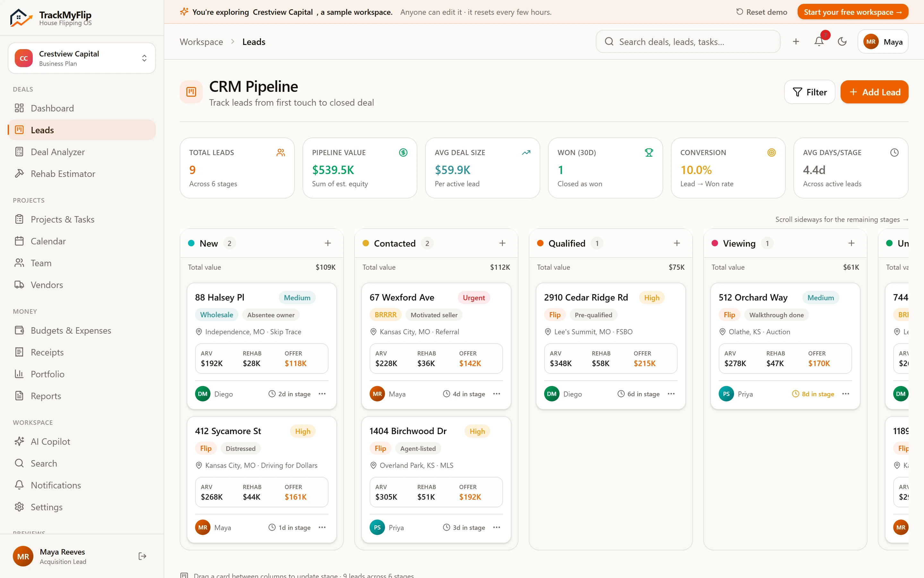Viewport: 924px width, 578px height.
Task: Open the Maya user menu
Action: (x=883, y=41)
